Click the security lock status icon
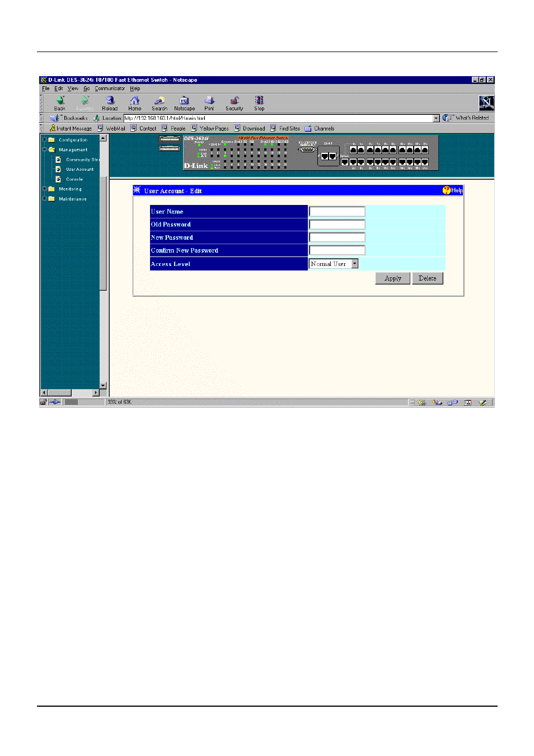 pyautogui.click(x=43, y=402)
